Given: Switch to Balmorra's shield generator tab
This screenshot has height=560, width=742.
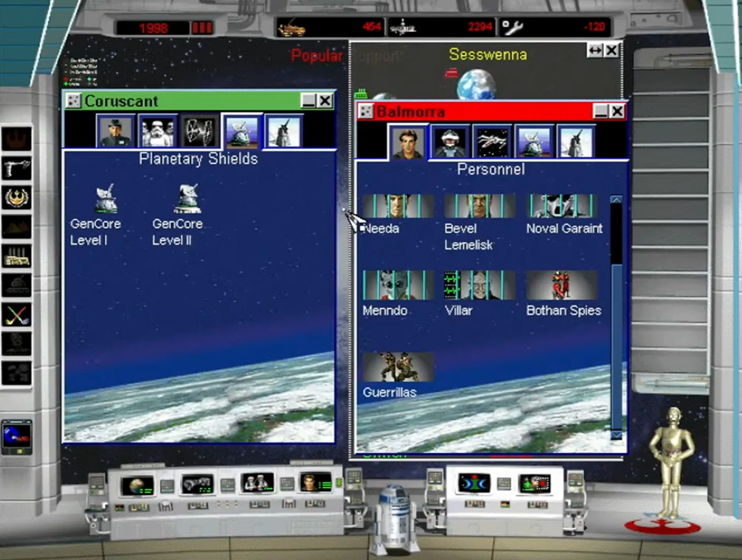Looking at the screenshot, I should pyautogui.click(x=534, y=142).
